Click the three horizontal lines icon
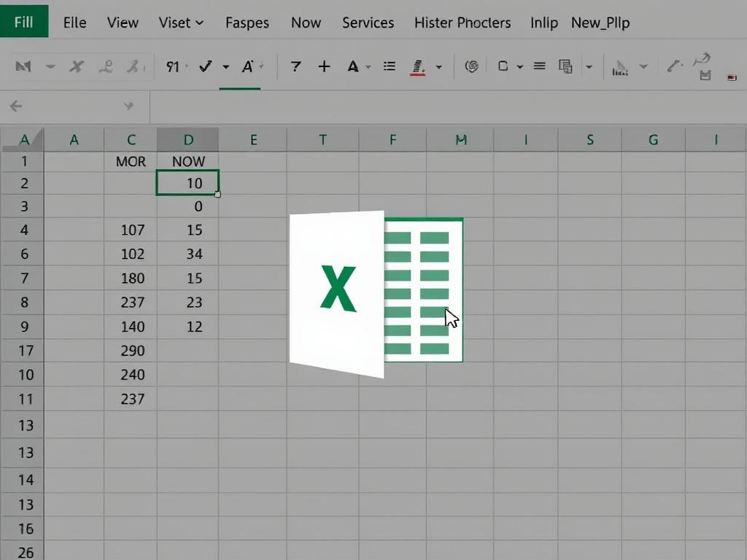This screenshot has width=747, height=560. pyautogui.click(x=539, y=66)
